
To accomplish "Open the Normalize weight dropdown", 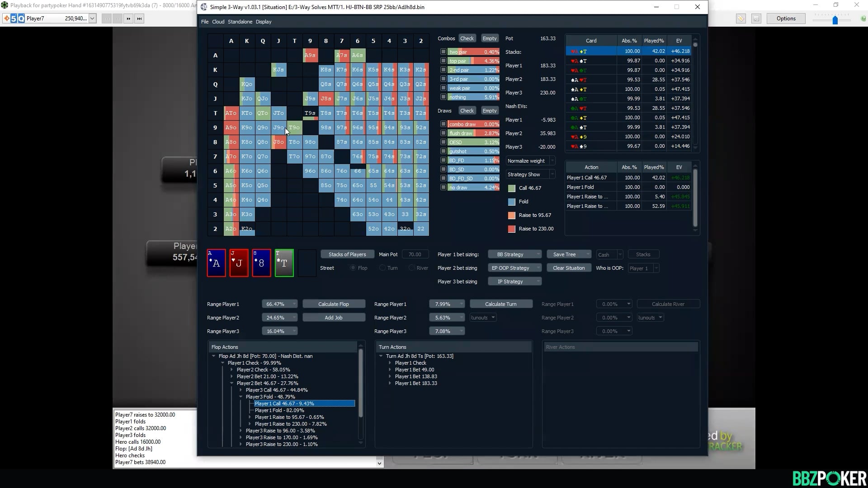I will point(530,161).
